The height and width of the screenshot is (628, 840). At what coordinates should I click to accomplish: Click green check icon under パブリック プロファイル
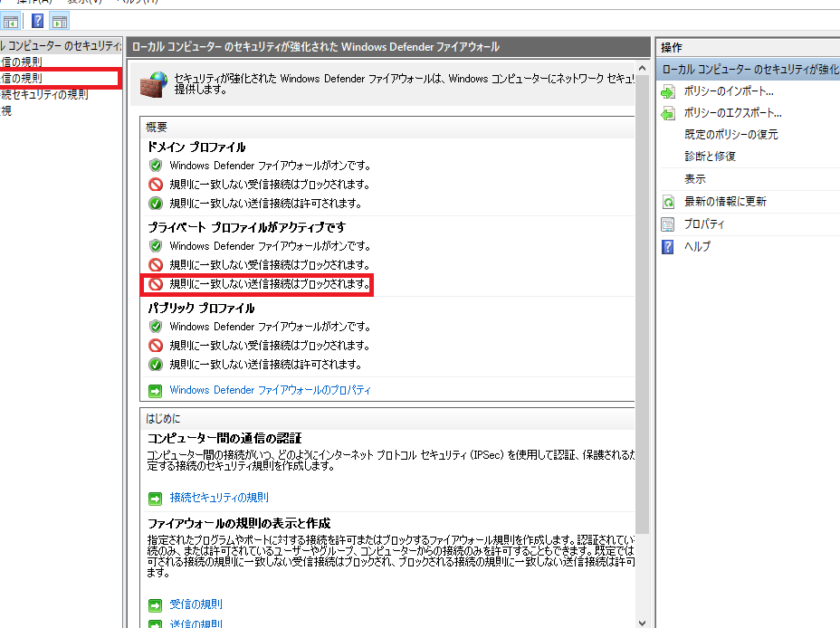156,365
